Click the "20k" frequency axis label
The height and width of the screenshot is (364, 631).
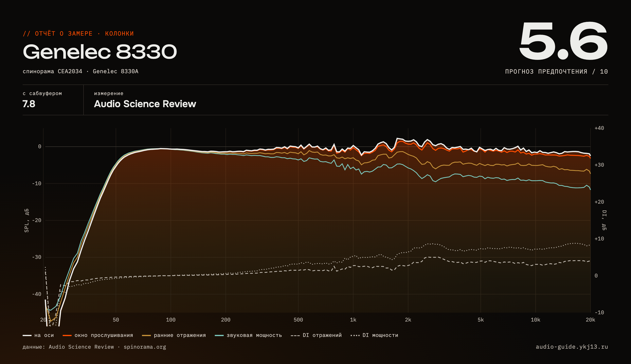click(x=591, y=320)
